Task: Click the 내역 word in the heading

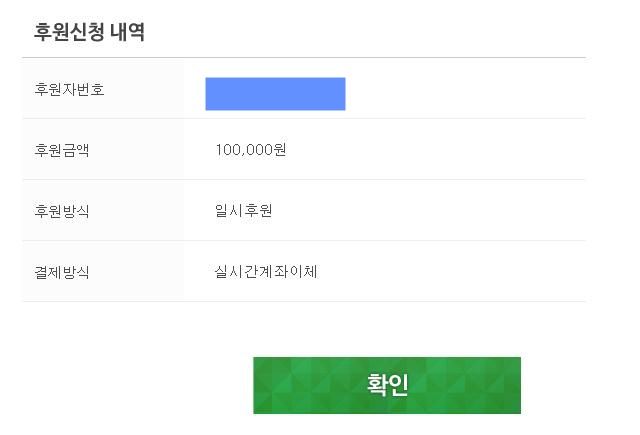Action: click(127, 31)
